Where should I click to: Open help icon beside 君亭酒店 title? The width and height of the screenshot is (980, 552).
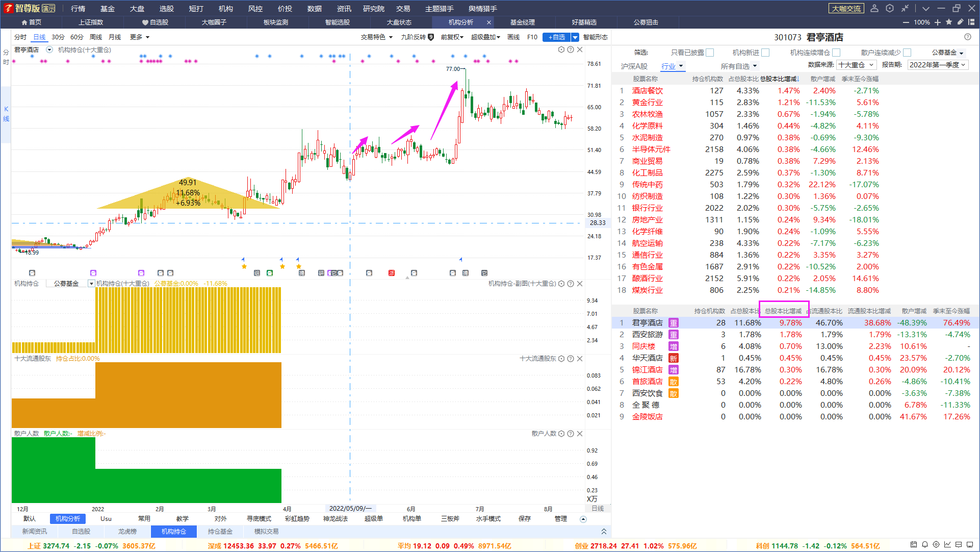click(x=968, y=37)
